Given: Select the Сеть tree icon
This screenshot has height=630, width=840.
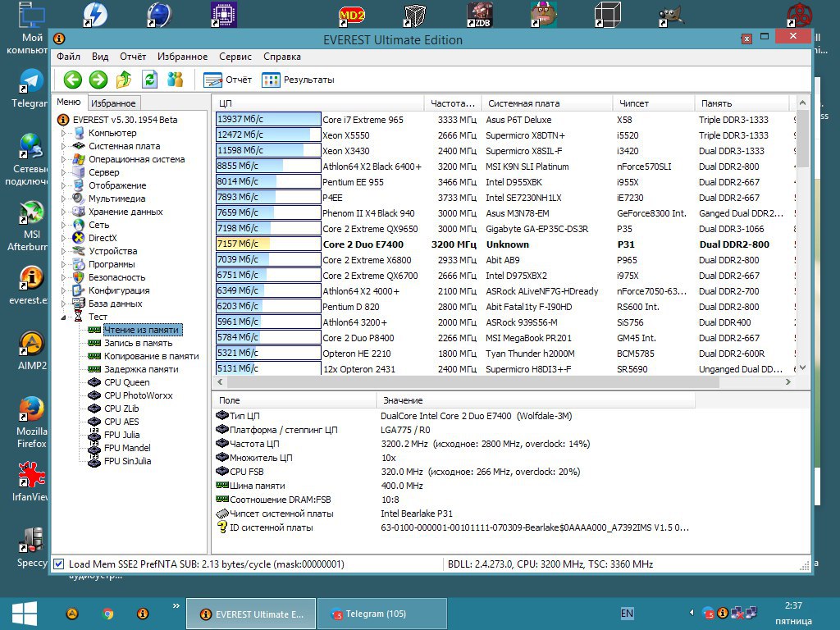Looking at the screenshot, I should (x=79, y=225).
